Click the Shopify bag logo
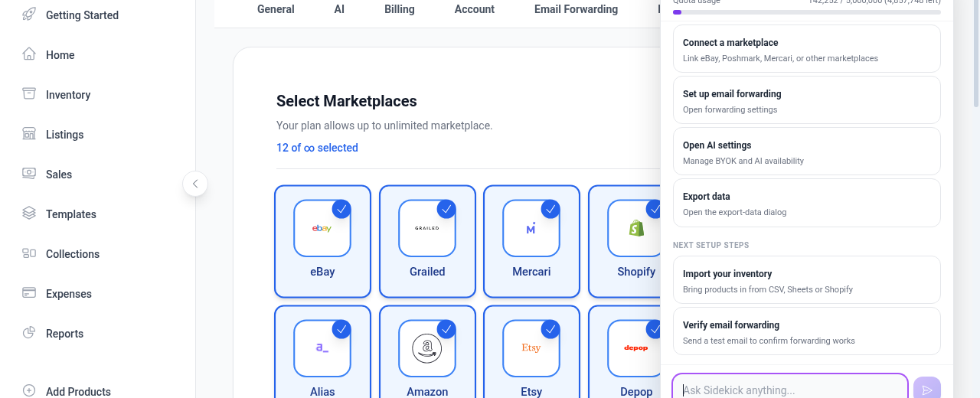 point(635,228)
